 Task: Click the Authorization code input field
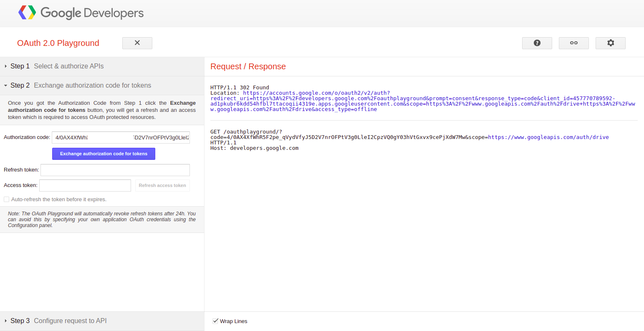pyautogui.click(x=121, y=137)
